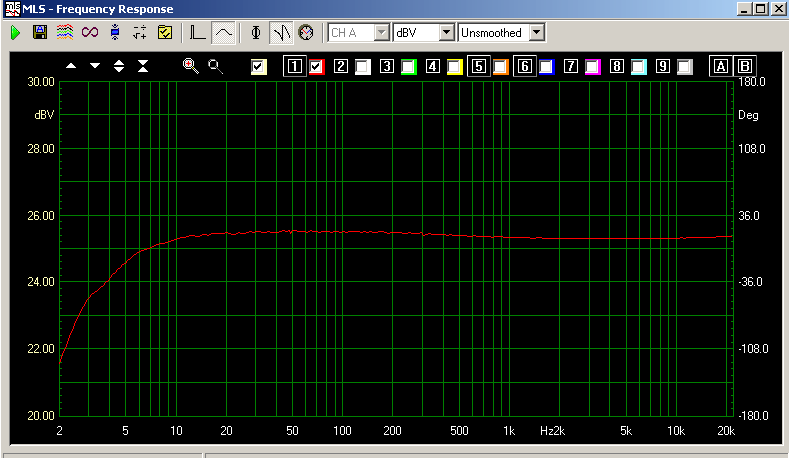Screen dimensions: 789x458
Task: Open the settings checklist folder icon
Action: pyautogui.click(x=165, y=33)
